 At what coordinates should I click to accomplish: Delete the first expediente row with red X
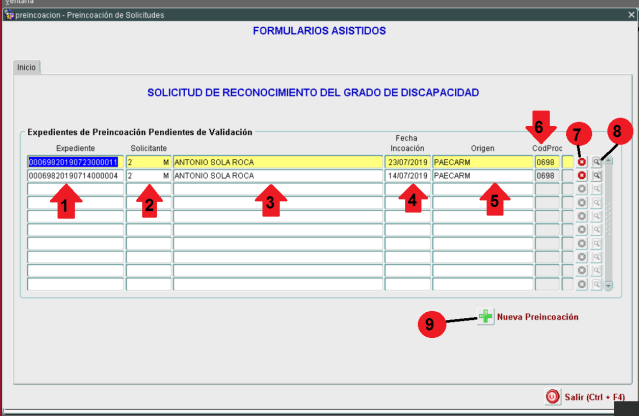coord(581,162)
